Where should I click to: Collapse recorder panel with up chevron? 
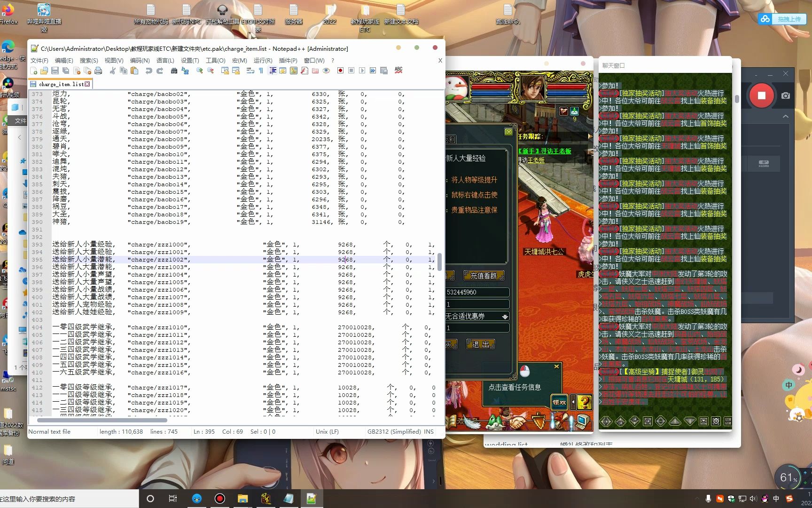pos(786,116)
